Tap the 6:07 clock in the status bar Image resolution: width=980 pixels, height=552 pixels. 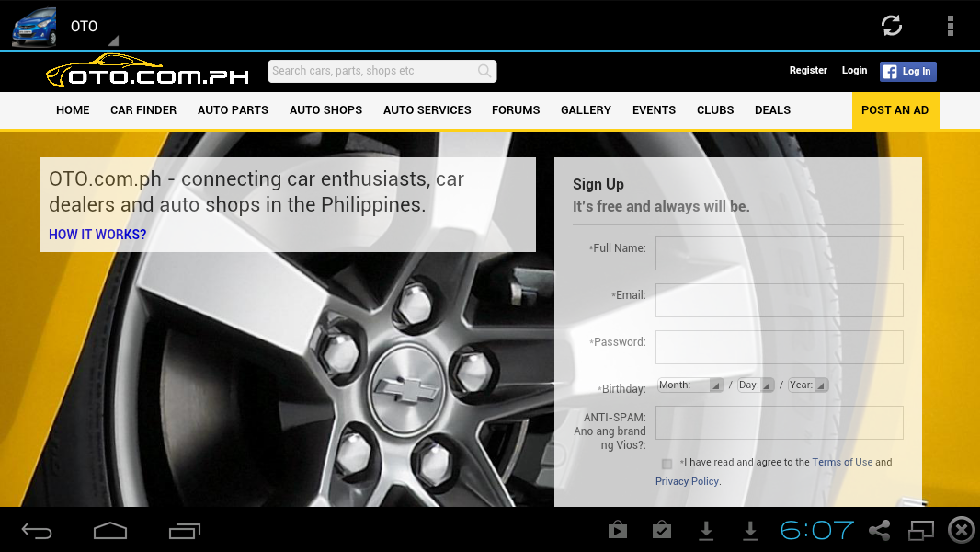point(817,531)
